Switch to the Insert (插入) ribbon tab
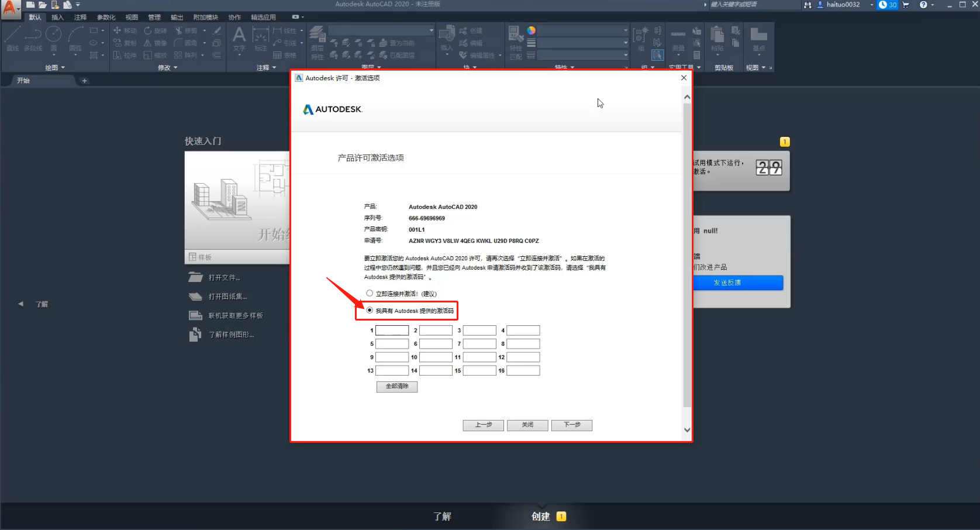This screenshot has height=530, width=980. coord(57,17)
